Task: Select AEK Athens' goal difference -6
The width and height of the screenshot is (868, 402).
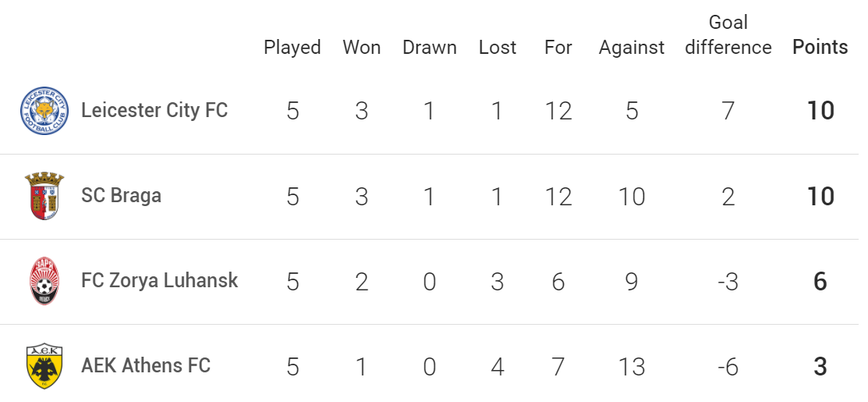Action: [728, 367]
